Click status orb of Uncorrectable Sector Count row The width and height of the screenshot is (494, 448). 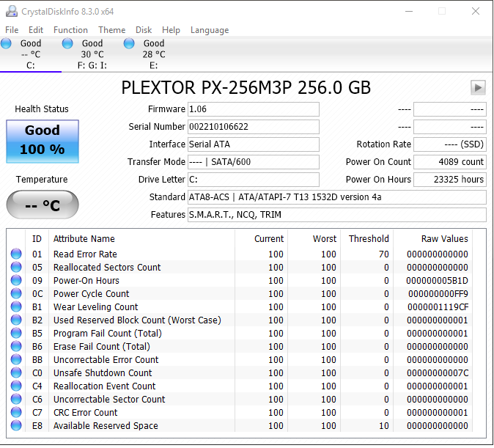[16, 399]
